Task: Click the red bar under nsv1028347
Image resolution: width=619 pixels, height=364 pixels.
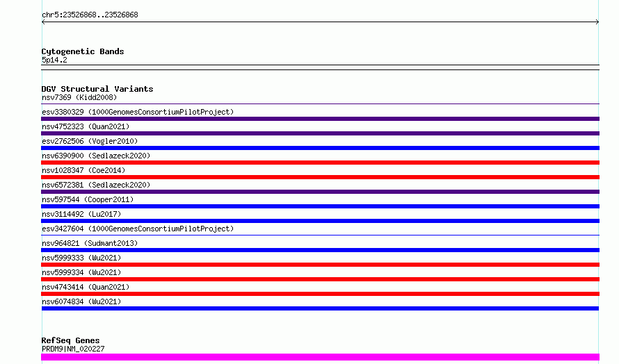Action: pos(320,177)
